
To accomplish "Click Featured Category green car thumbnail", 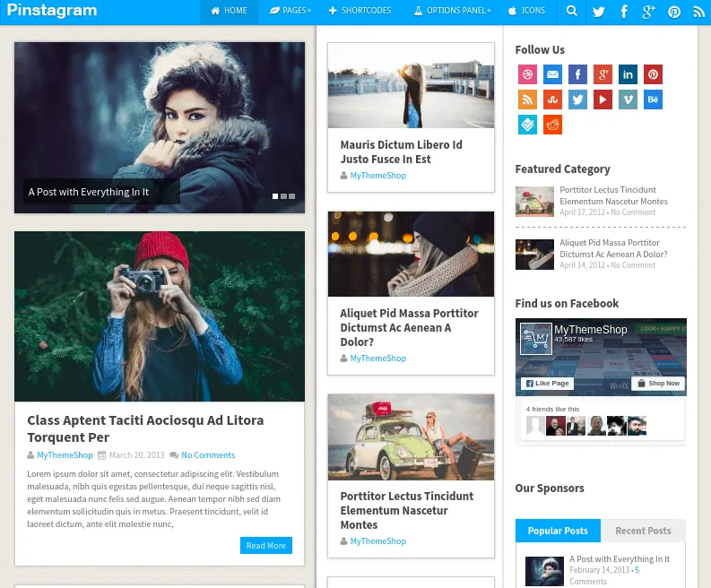I will coord(534,202).
